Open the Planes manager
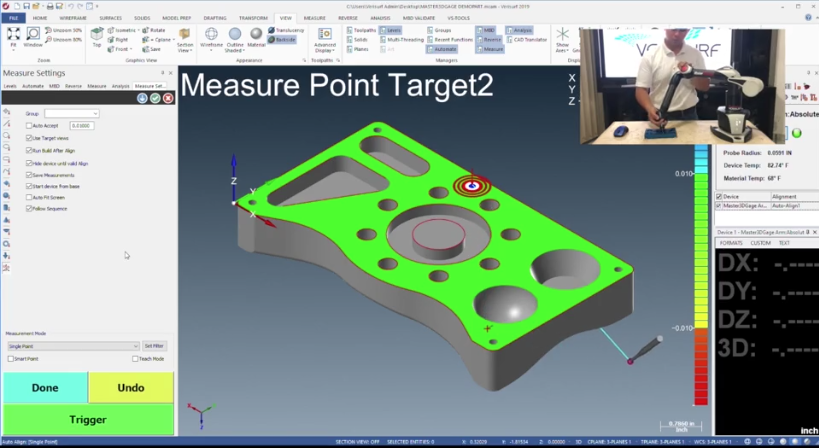The image size is (819, 448). 358,49
